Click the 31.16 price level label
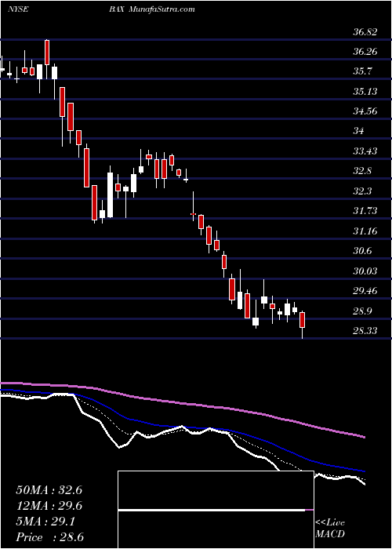This screenshot has width=392, height=549. [365, 231]
